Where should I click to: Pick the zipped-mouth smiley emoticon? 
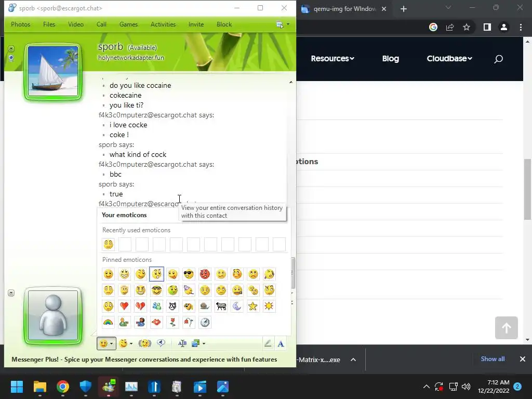(x=237, y=290)
